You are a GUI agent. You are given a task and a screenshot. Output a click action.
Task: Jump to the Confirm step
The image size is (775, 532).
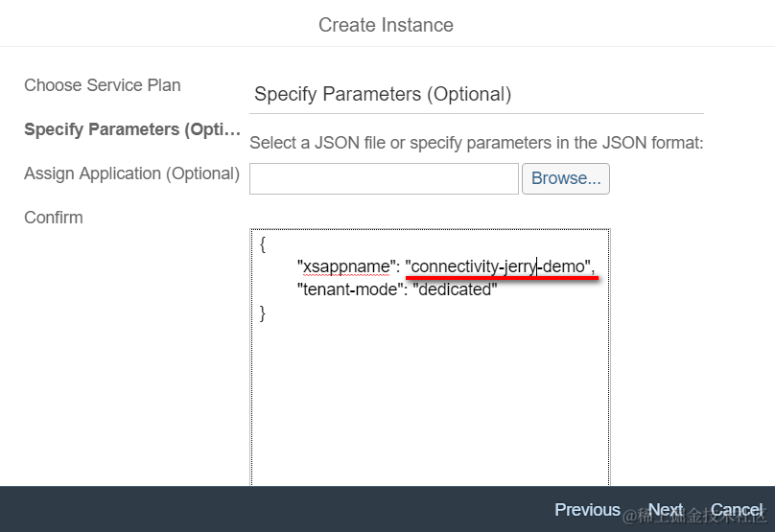coord(54,218)
